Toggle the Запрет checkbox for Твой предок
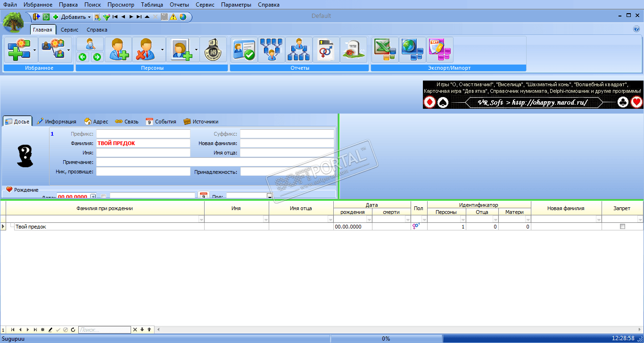This screenshot has width=644, height=343. click(x=622, y=227)
